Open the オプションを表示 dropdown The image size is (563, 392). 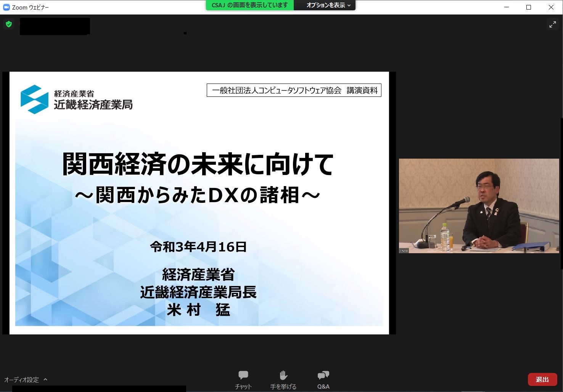pos(328,5)
